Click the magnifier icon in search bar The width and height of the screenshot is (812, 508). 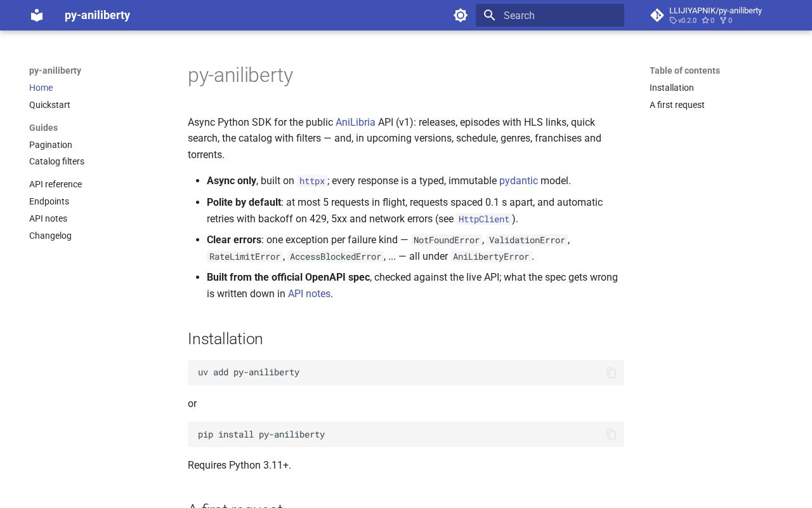(x=489, y=15)
